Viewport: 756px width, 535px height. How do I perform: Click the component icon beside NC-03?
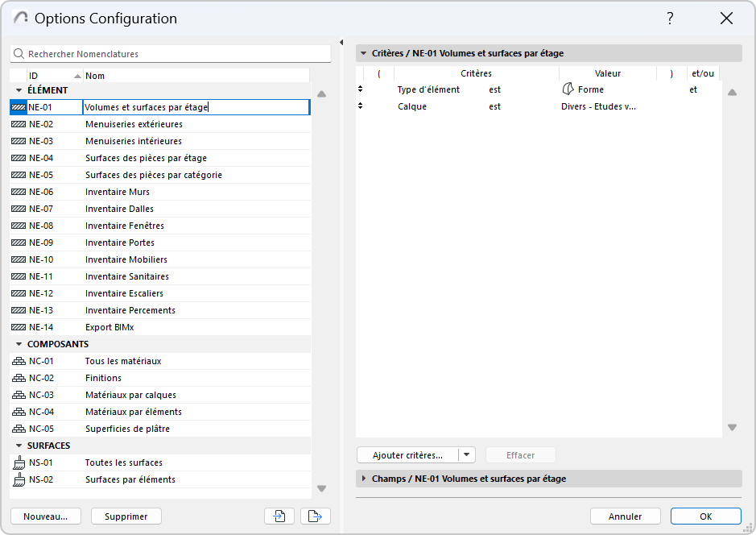[x=19, y=395]
